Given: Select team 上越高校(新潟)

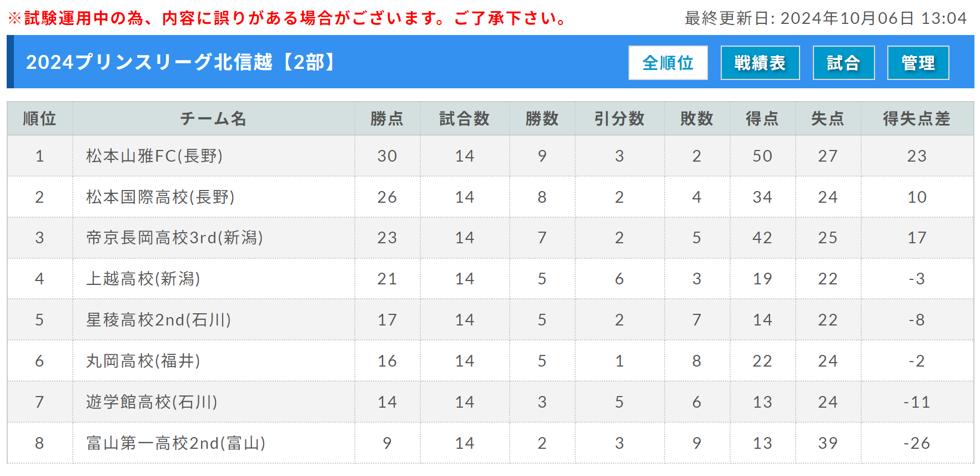Looking at the screenshot, I should point(143,279).
